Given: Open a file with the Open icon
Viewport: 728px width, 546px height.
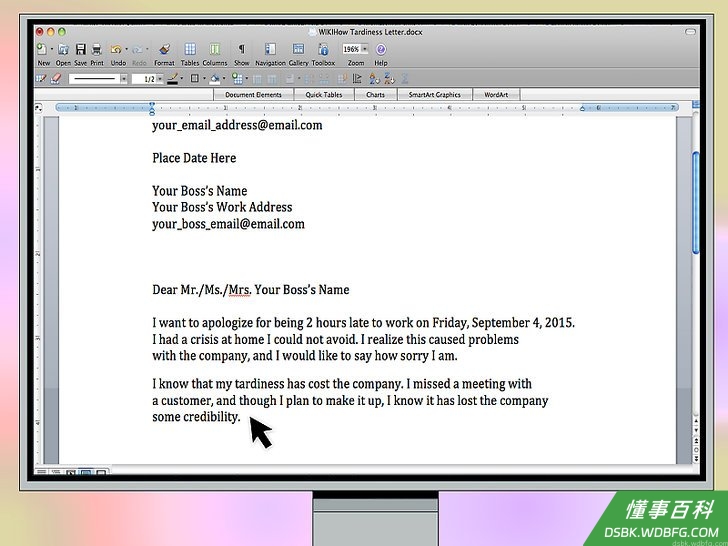Looking at the screenshot, I should pos(63,49).
